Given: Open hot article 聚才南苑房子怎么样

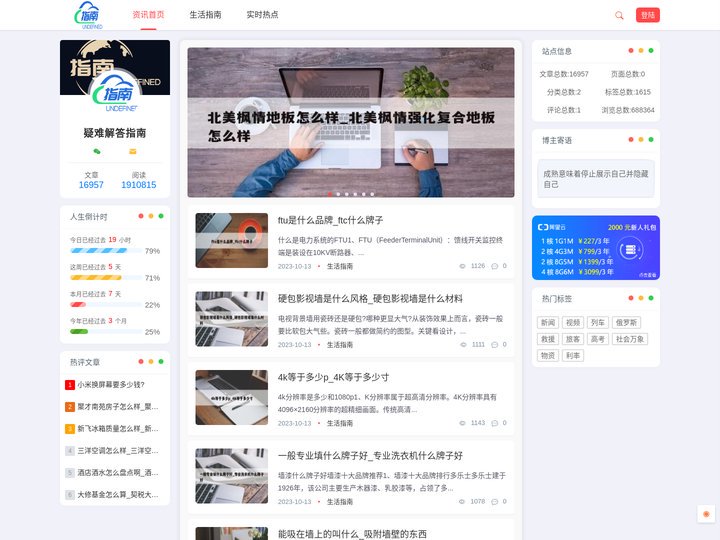Looking at the screenshot, I should click(118, 407).
